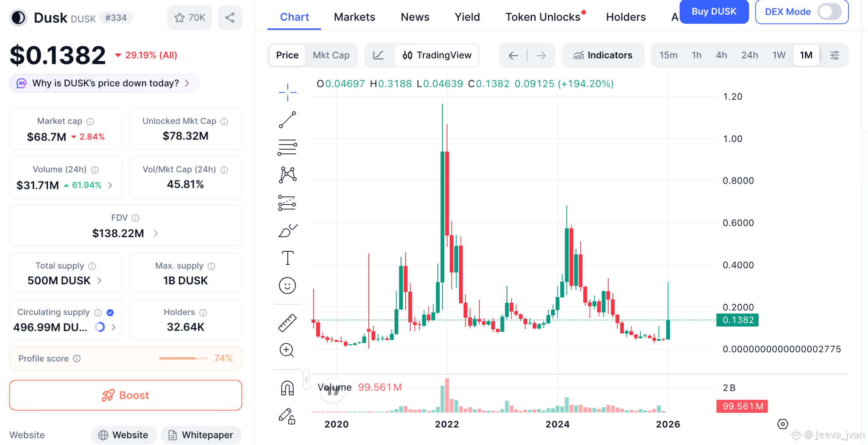
Task: Switch to the line chart view
Action: point(378,55)
